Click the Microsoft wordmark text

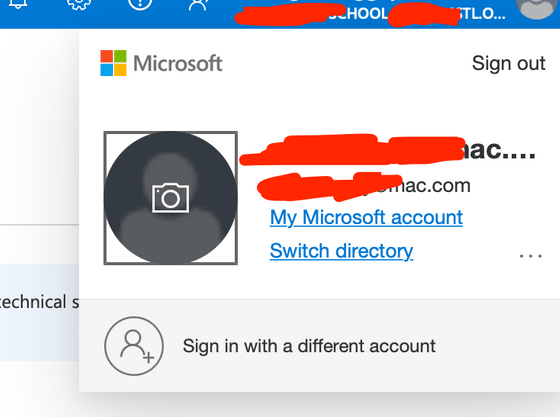tap(178, 63)
